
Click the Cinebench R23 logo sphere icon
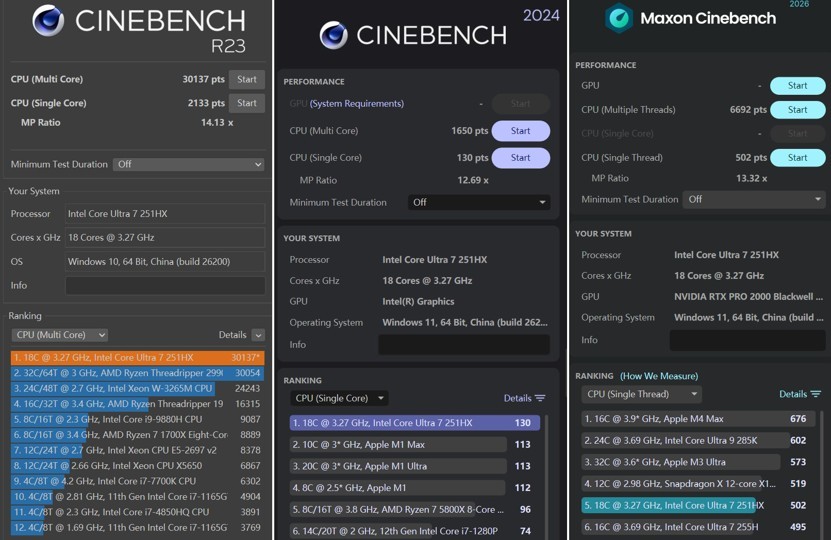point(48,21)
